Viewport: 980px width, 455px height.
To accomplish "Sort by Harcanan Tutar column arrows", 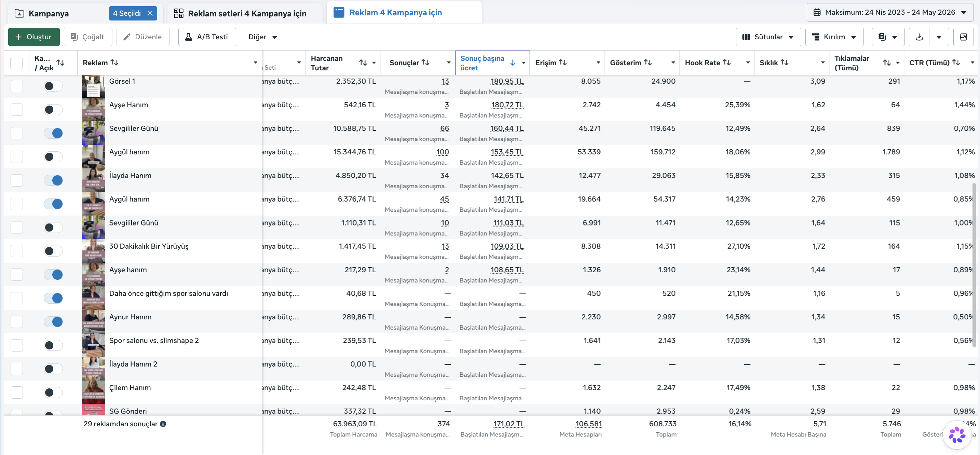I will 363,63.
